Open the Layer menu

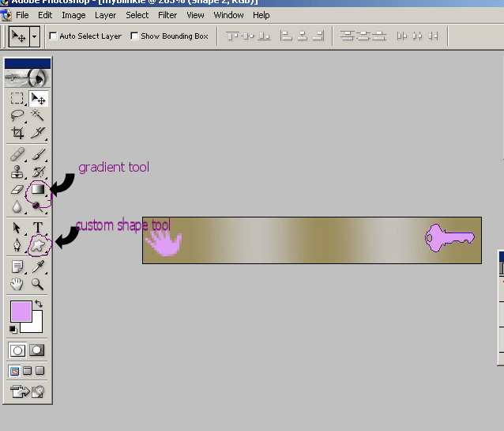(105, 15)
